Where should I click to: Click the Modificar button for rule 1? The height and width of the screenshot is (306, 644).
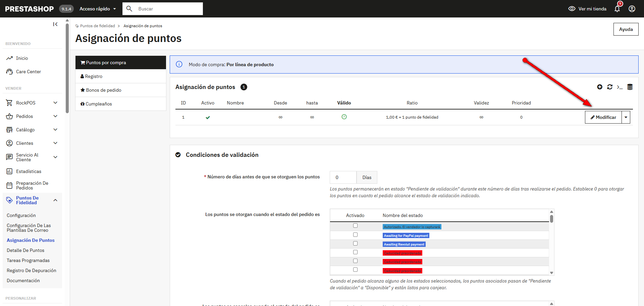603,117
